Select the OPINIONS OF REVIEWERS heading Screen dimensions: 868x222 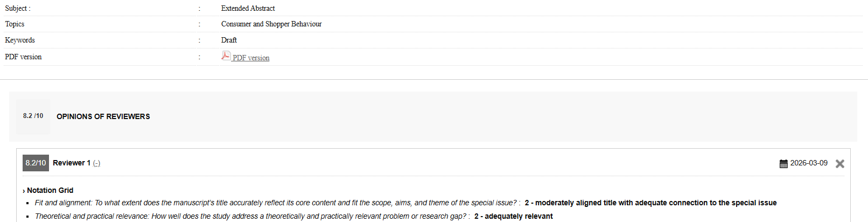103,116
